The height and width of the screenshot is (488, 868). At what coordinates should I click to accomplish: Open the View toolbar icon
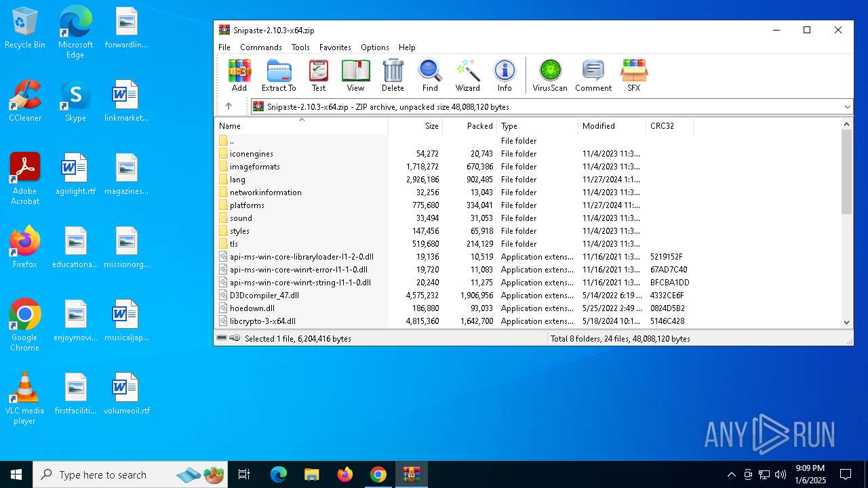coord(355,75)
